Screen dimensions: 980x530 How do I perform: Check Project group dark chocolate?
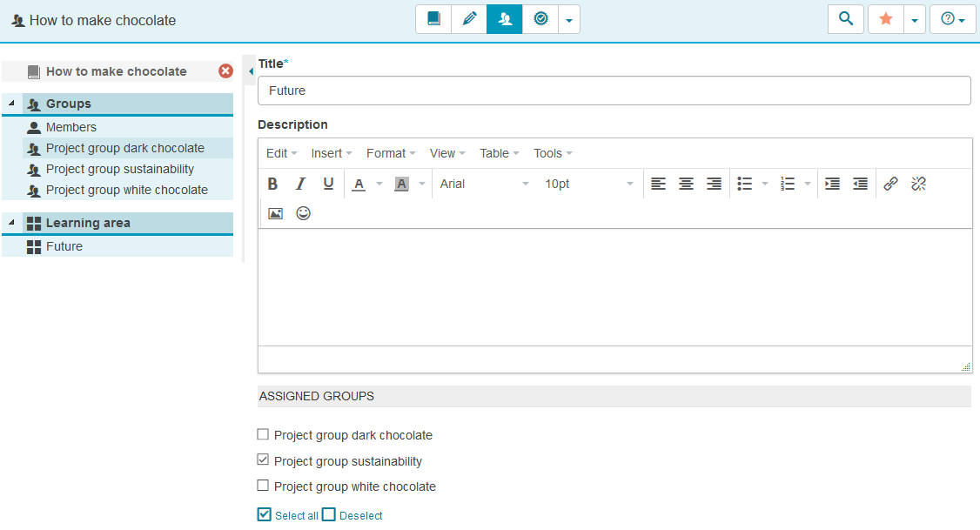click(x=263, y=435)
